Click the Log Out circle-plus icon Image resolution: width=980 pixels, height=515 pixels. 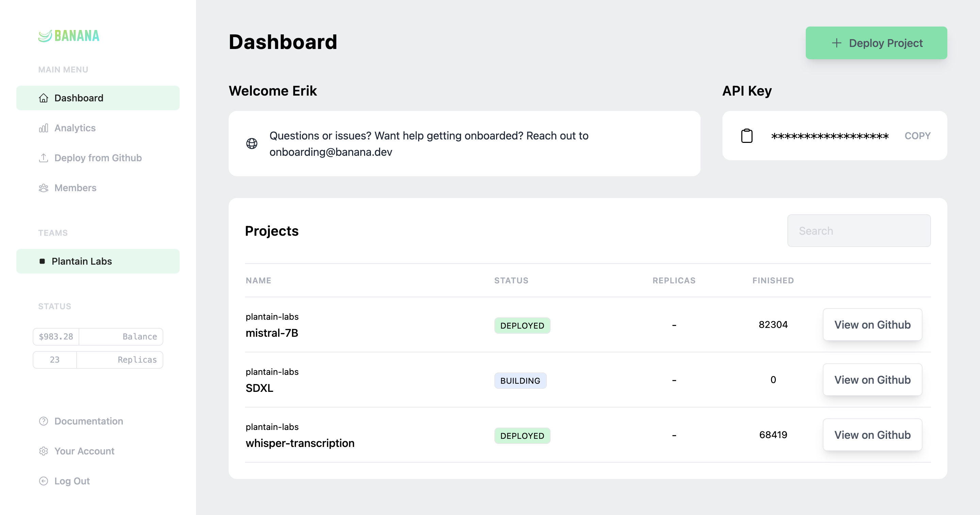44,481
